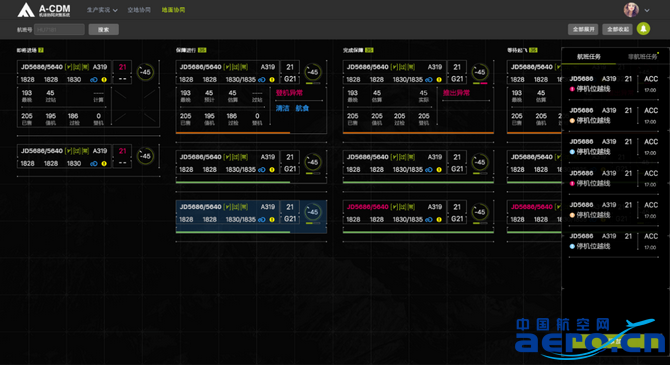Viewport: 670px width, 365px height.
Task: Focus the 航班号 flight number input field
Action: click(x=59, y=29)
